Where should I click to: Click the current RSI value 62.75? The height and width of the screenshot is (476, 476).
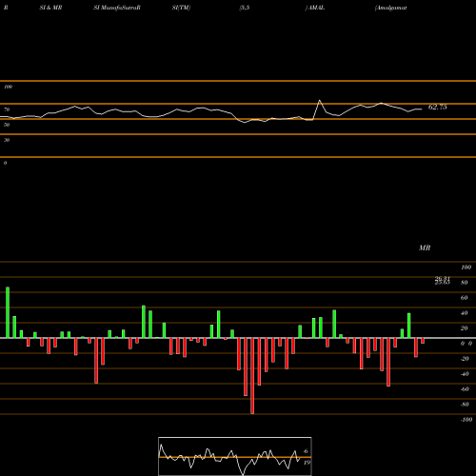pos(437,108)
